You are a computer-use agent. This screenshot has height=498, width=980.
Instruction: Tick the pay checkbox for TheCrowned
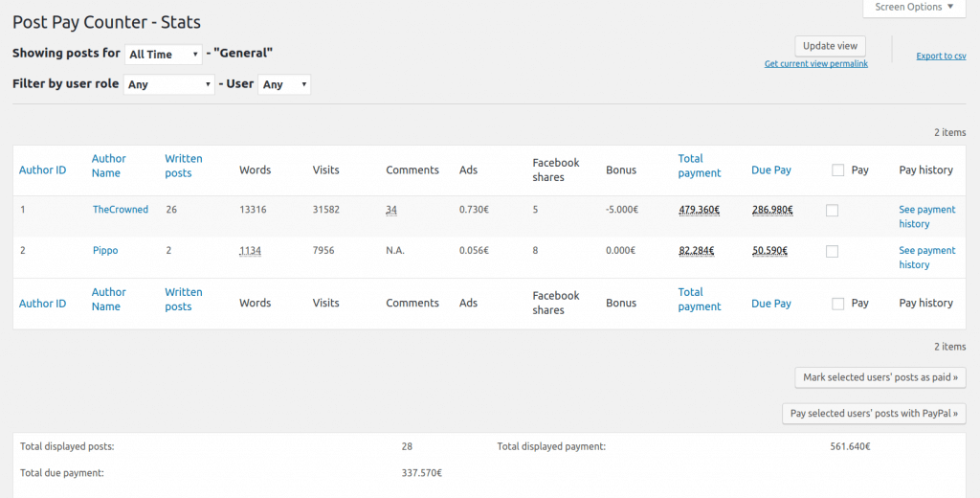[x=832, y=211]
